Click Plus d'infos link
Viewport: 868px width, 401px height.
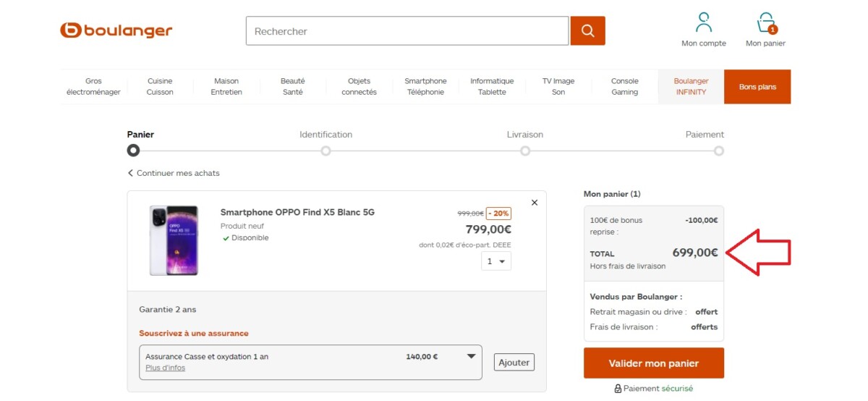(165, 368)
